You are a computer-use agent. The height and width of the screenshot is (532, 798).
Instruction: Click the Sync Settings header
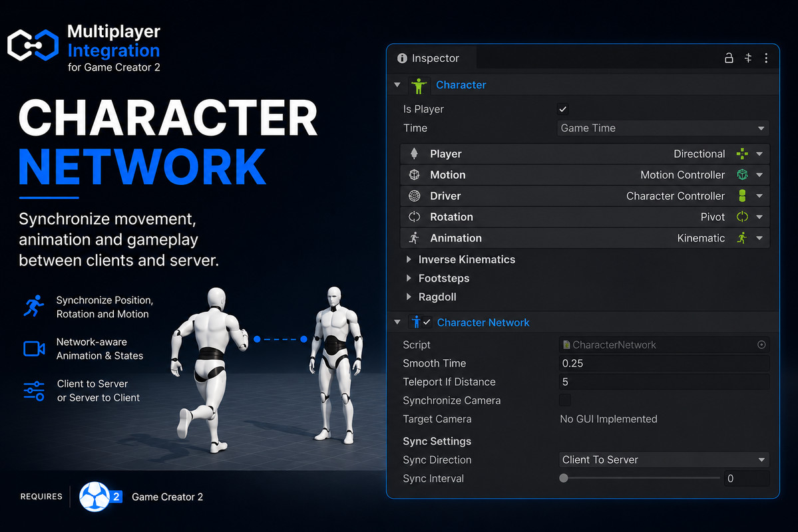coord(437,441)
